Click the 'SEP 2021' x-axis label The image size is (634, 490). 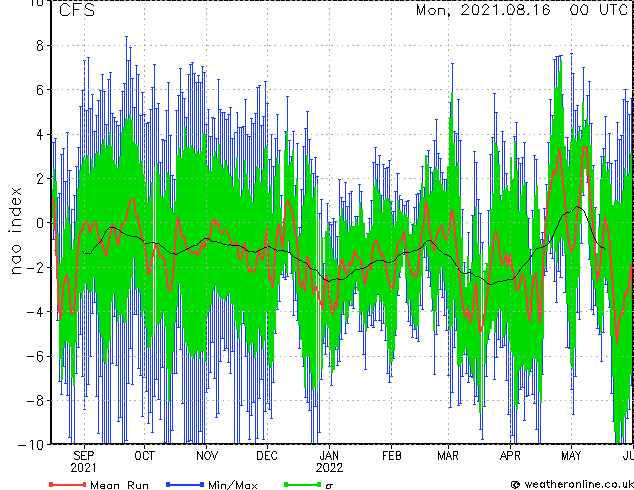84,462
